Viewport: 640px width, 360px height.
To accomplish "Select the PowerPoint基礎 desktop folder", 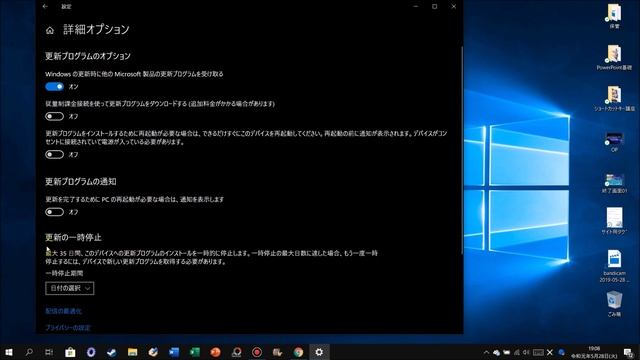I will pyautogui.click(x=614, y=58).
